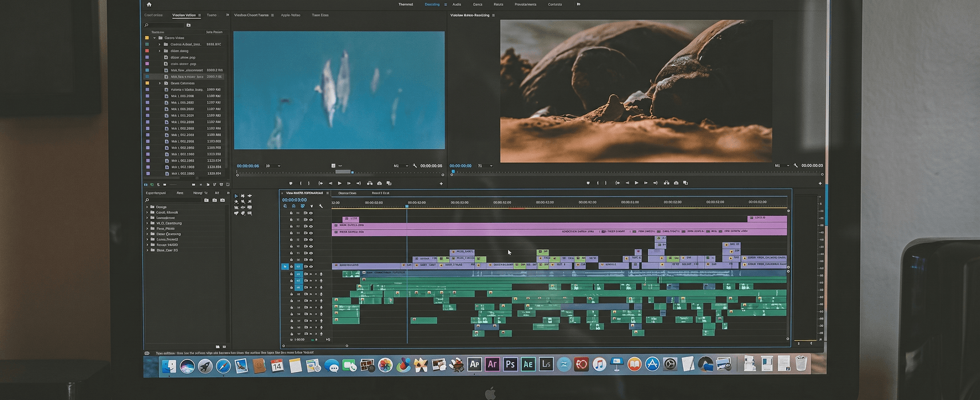Open the Ar app in the dock

pos(492,365)
